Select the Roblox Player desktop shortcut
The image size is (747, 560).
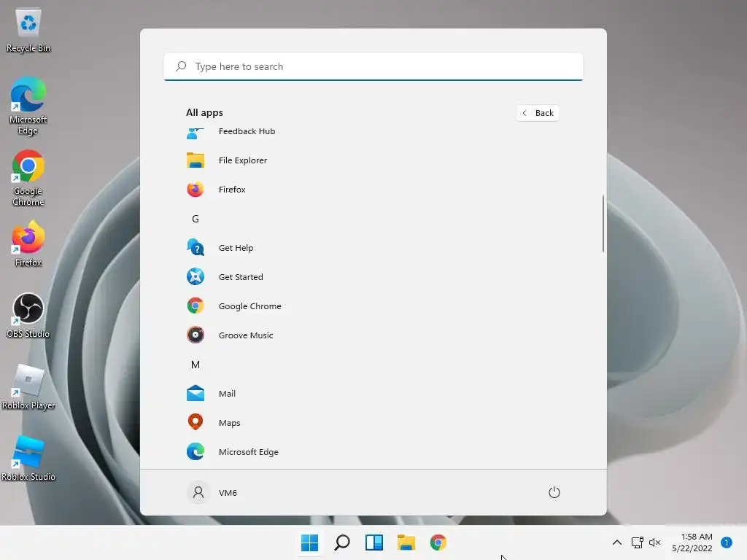tap(28, 386)
